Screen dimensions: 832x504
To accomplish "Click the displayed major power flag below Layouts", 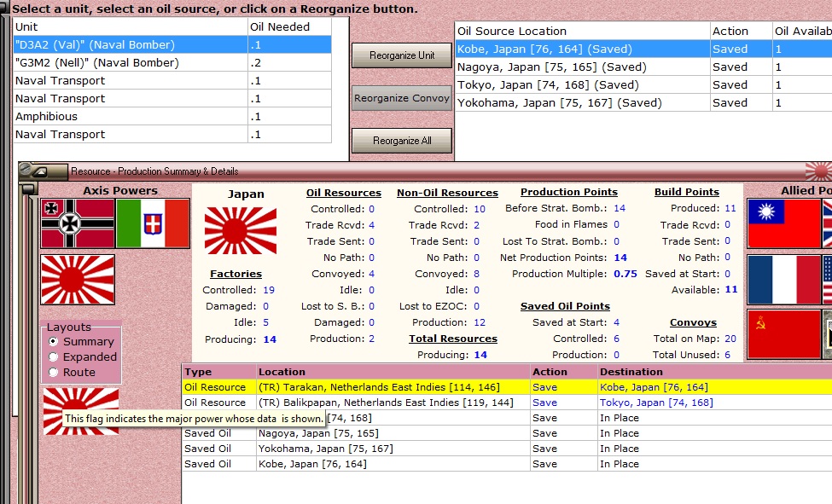I will click(81, 411).
